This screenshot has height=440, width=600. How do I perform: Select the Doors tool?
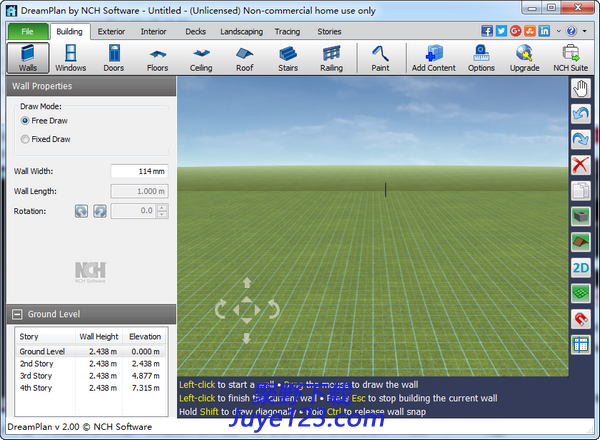point(114,58)
